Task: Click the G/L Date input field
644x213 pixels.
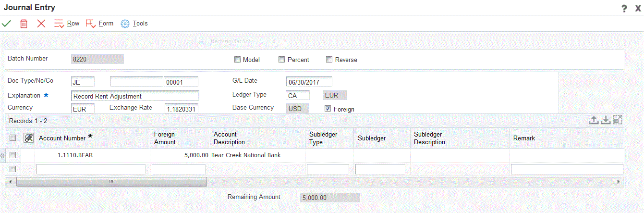Action: [309, 82]
